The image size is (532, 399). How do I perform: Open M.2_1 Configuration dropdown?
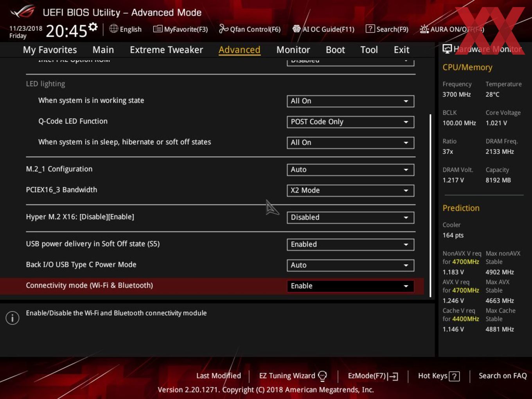[350, 169]
